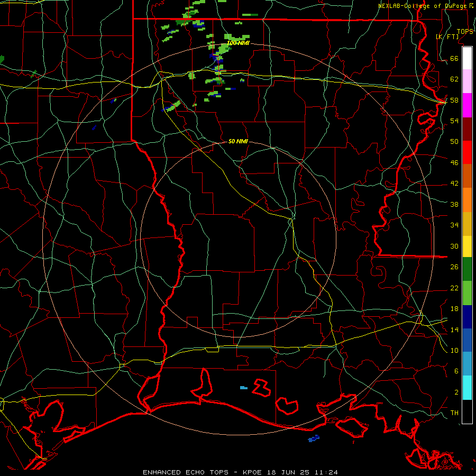Click the orange swatch near 38
476x476 pixels.
tap(467, 200)
